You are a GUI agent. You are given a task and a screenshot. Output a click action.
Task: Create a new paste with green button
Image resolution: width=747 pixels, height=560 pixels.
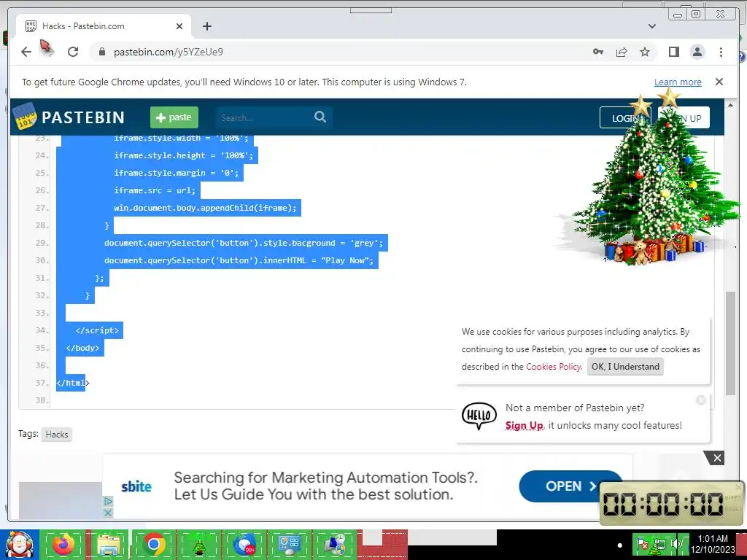[x=174, y=117]
